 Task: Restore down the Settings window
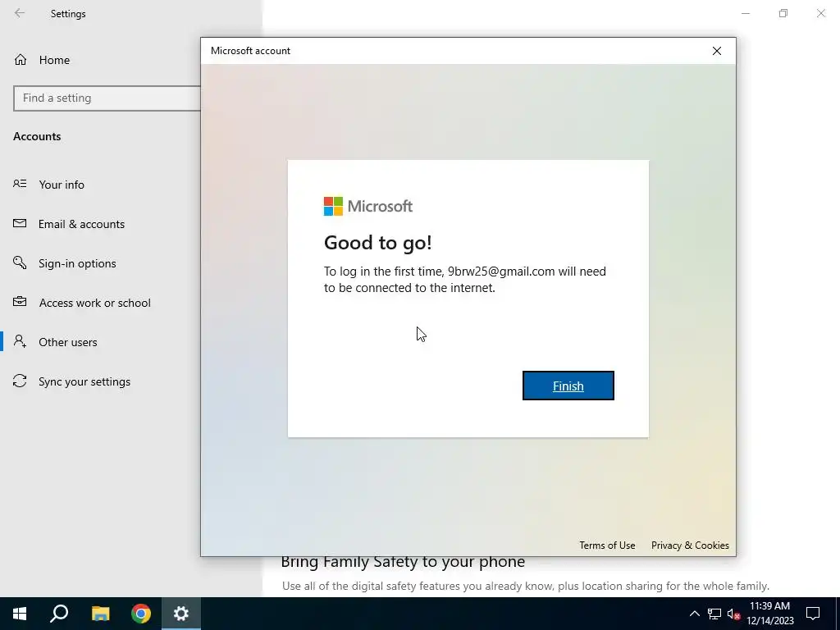coord(783,13)
